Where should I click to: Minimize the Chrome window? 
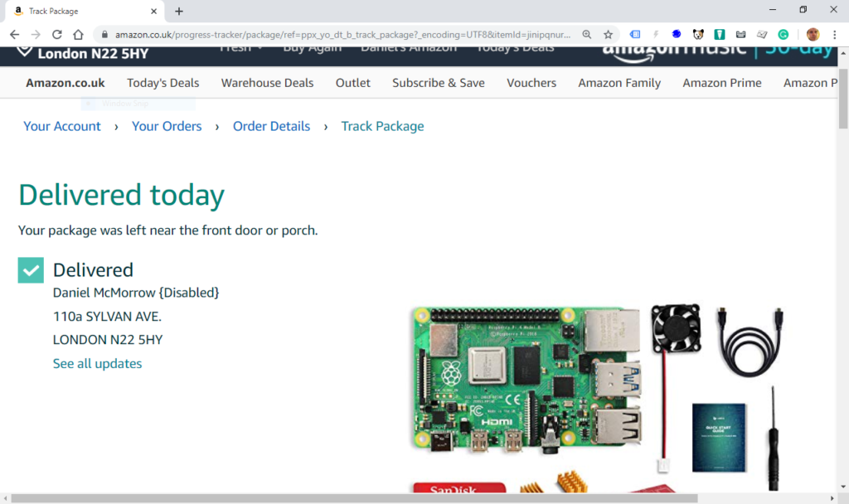[773, 10]
